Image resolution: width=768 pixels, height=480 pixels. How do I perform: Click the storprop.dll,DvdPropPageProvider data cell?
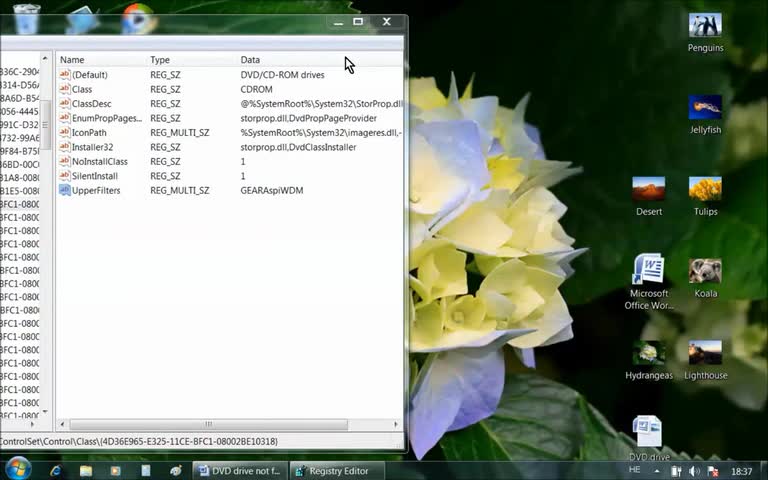tap(308, 118)
